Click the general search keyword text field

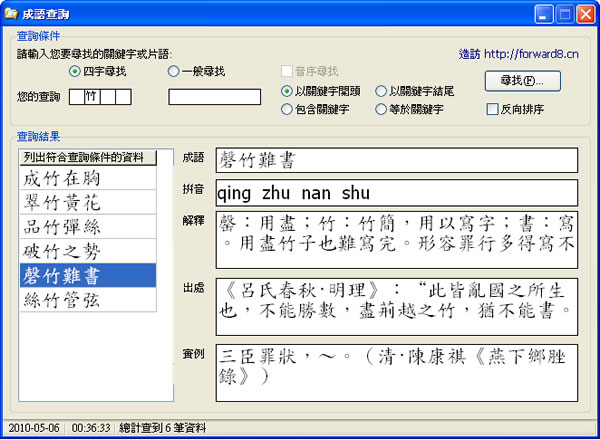point(215,97)
